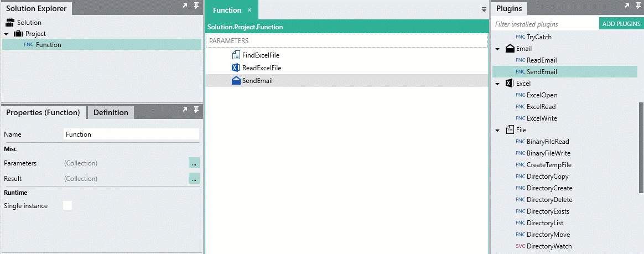Toggle the Single instance checkbox

[67, 205]
